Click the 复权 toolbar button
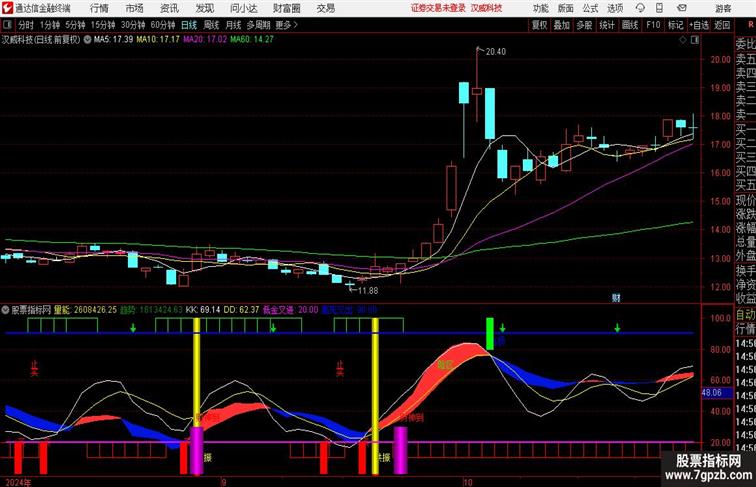 pyautogui.click(x=540, y=25)
